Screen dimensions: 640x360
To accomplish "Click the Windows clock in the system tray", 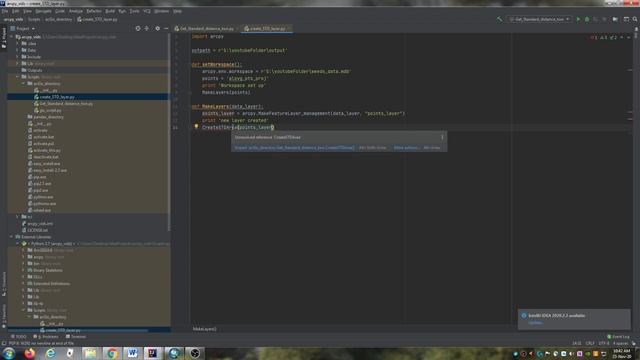I will tap(621, 353).
